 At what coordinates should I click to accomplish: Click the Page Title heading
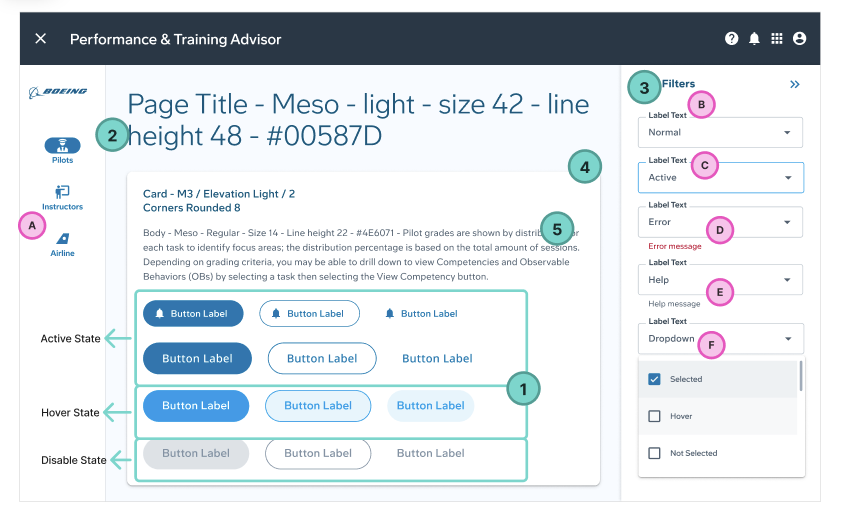358,119
